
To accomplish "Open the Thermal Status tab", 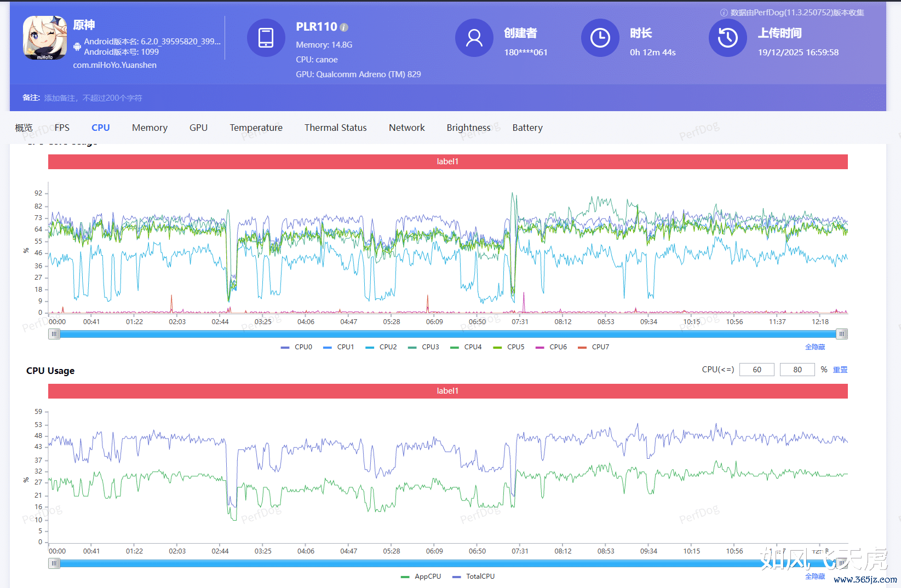I will 335,128.
